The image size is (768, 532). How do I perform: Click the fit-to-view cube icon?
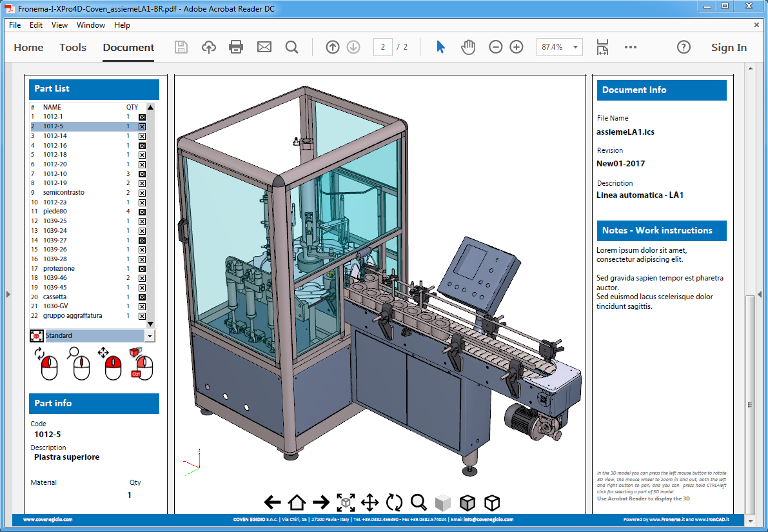tap(346, 502)
